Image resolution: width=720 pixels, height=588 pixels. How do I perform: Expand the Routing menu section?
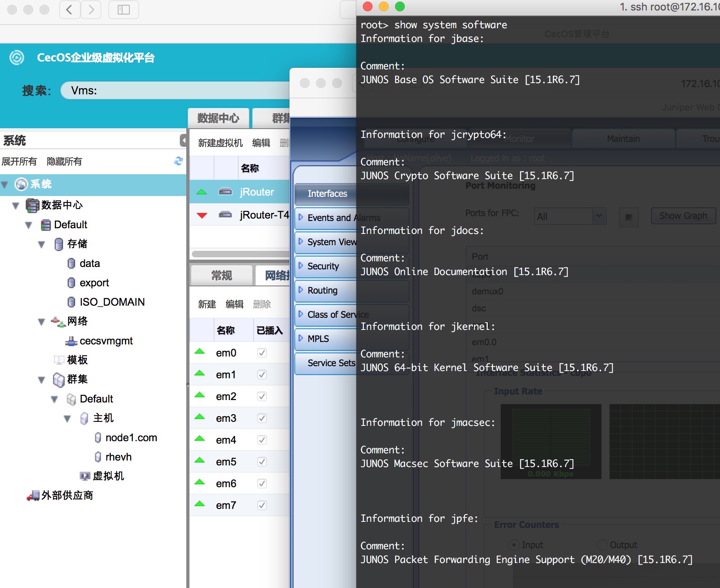pos(300,290)
